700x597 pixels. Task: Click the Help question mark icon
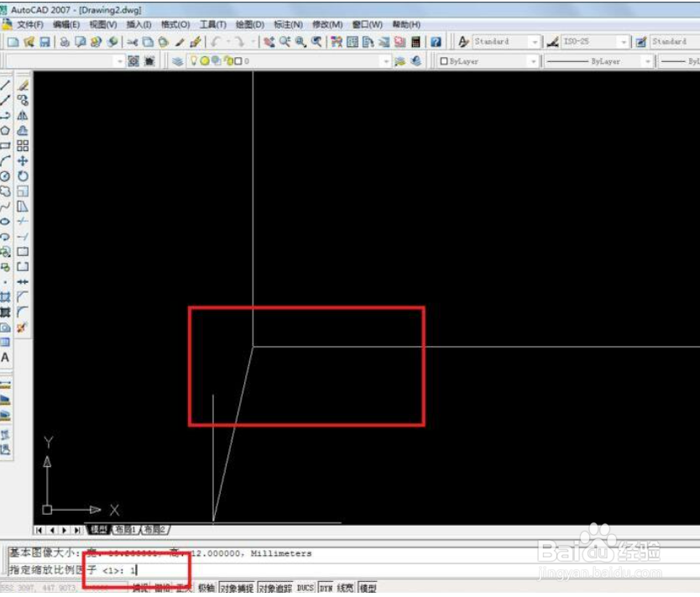436,42
